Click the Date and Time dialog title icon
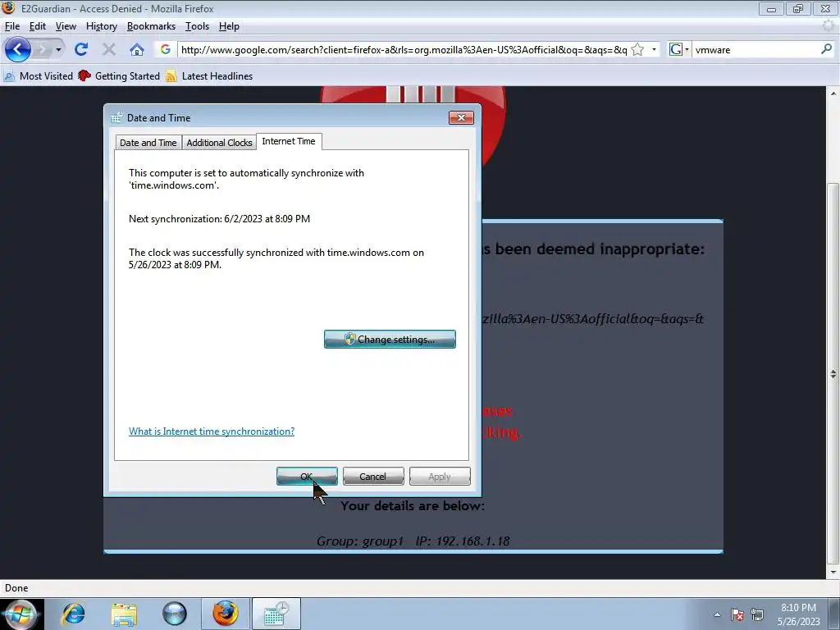Viewport: 840px width, 630px height. pos(116,118)
